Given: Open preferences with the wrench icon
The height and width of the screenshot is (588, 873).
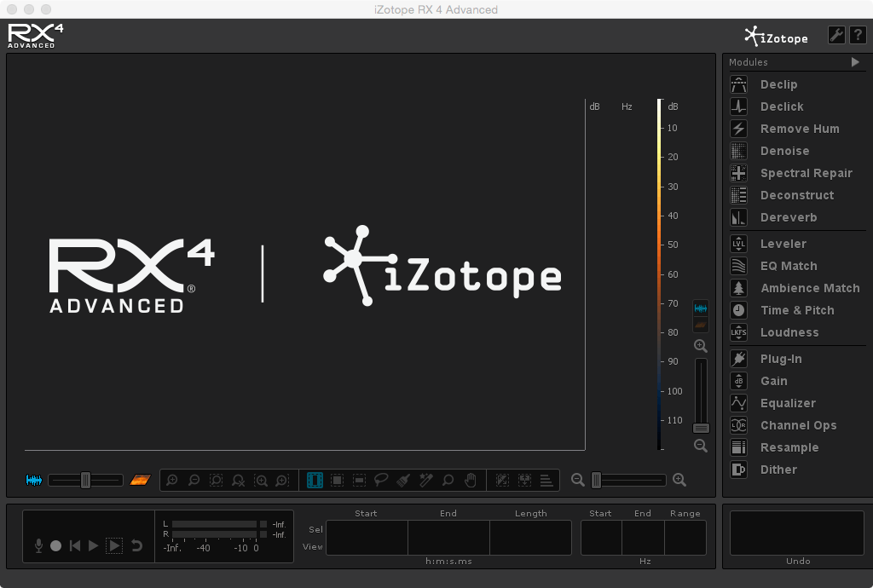Looking at the screenshot, I should [836, 35].
